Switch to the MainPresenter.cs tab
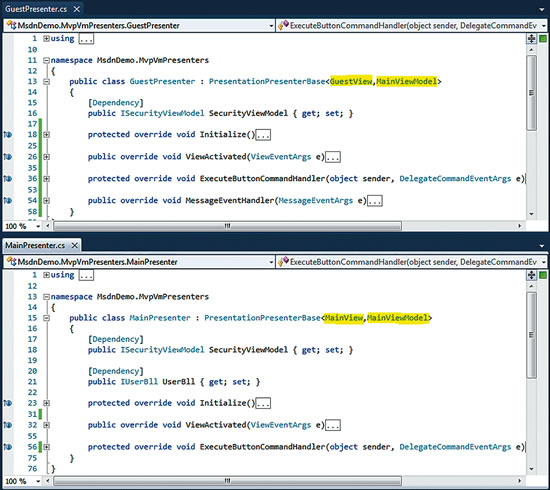Viewport: 550px width, 490px height. pos(35,245)
